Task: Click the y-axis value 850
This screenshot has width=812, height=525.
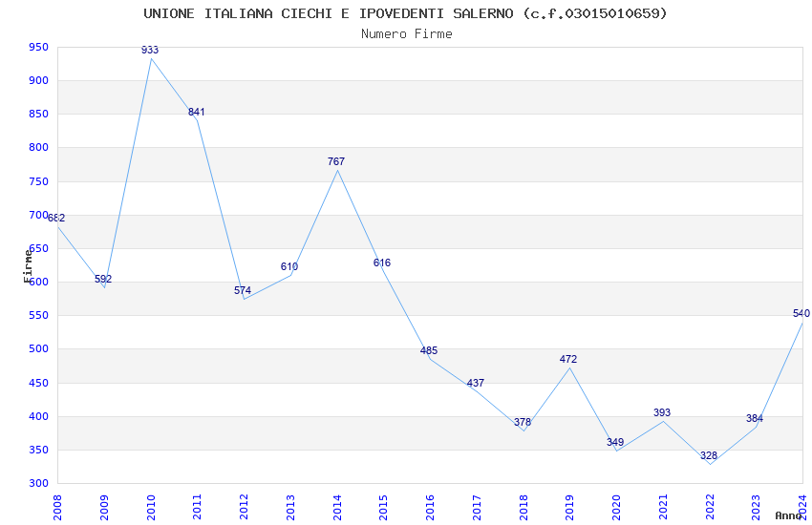Action: [x=39, y=114]
